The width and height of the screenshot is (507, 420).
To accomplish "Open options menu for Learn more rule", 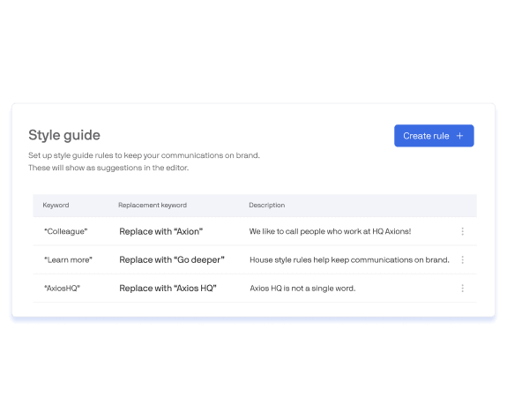I will pos(462,259).
